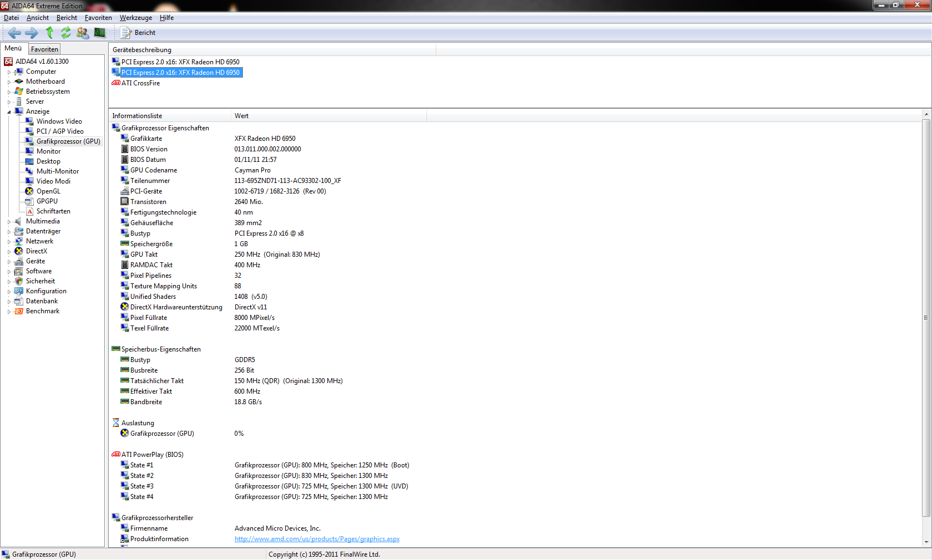Select the BIOS Version row
The height and width of the screenshot is (560, 932).
tap(211, 149)
